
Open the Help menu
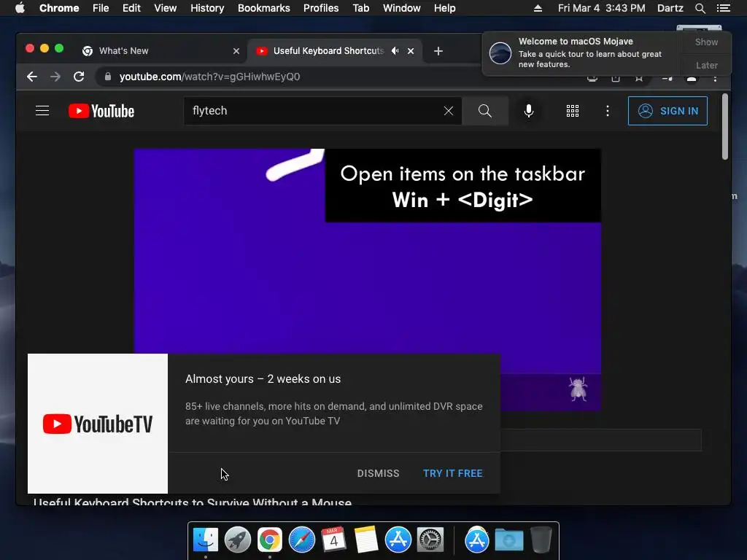pos(444,8)
